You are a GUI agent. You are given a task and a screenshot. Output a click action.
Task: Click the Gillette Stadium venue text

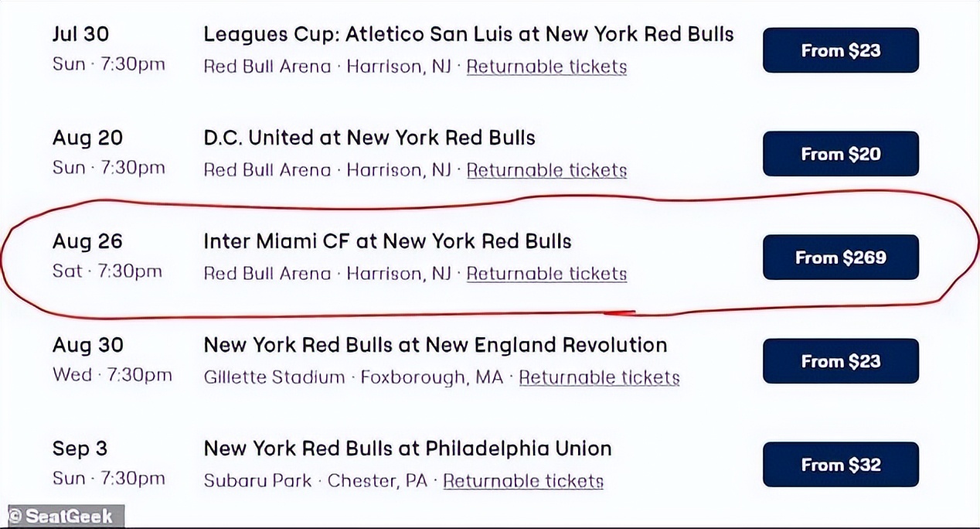[x=274, y=377]
